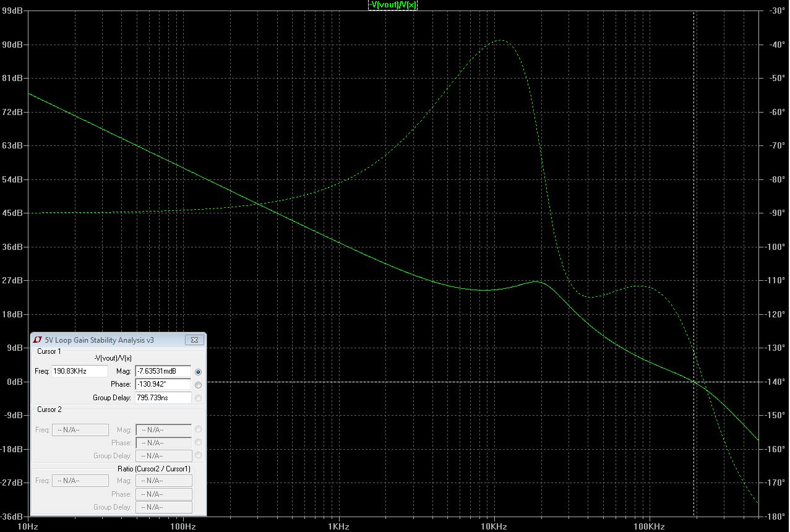Click the 99dB left axis label
This screenshot has width=790, height=532.
12,11
